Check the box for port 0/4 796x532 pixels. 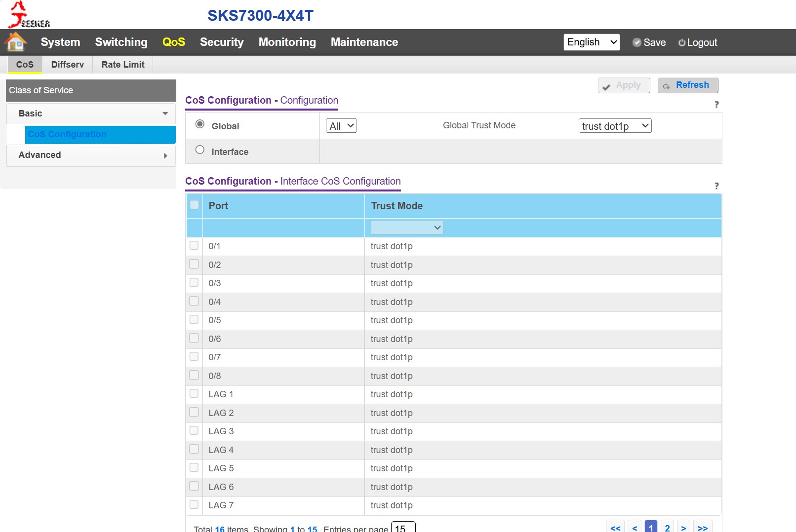194,302
